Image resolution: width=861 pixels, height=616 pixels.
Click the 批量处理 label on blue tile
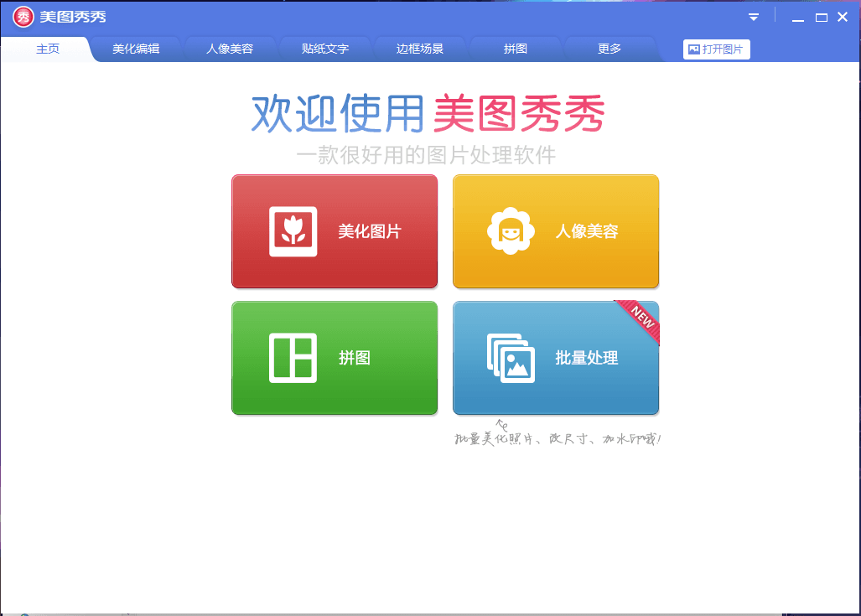pyautogui.click(x=587, y=358)
